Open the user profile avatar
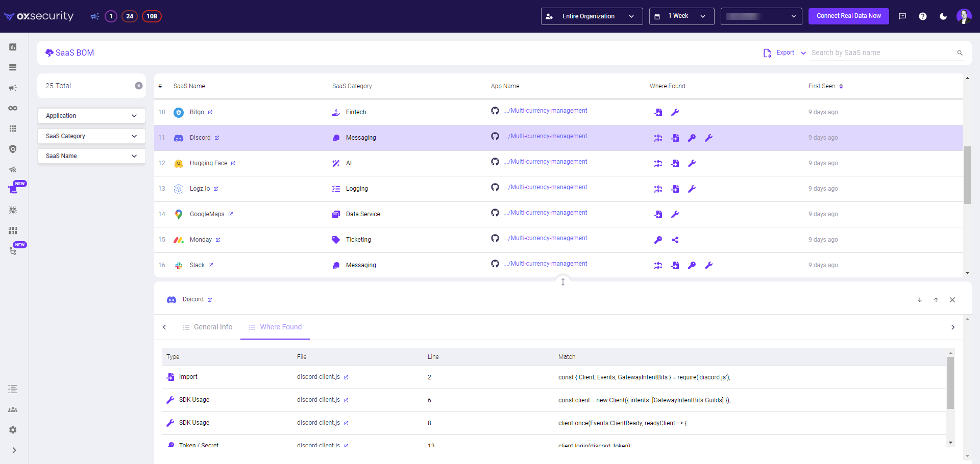980x464 pixels. tap(964, 16)
